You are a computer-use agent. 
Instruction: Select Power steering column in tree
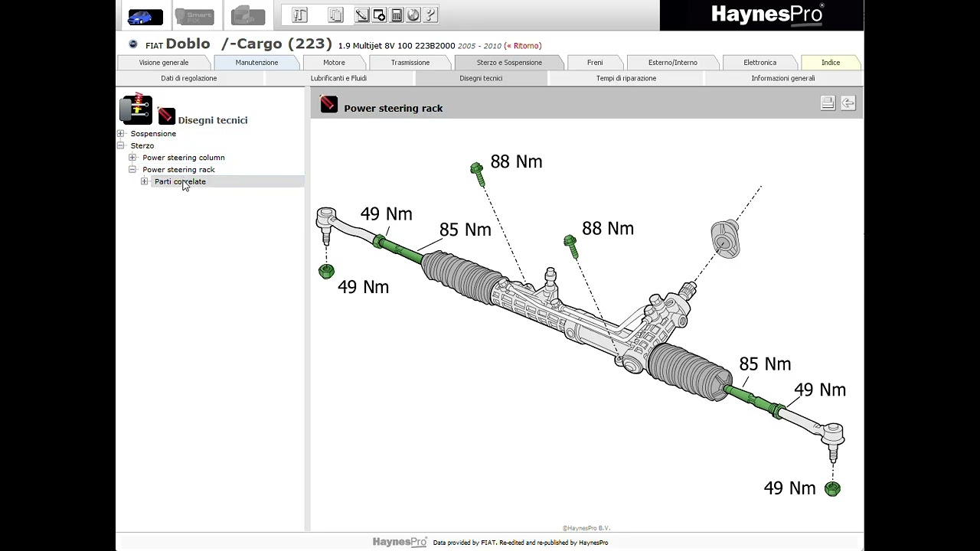184,158
